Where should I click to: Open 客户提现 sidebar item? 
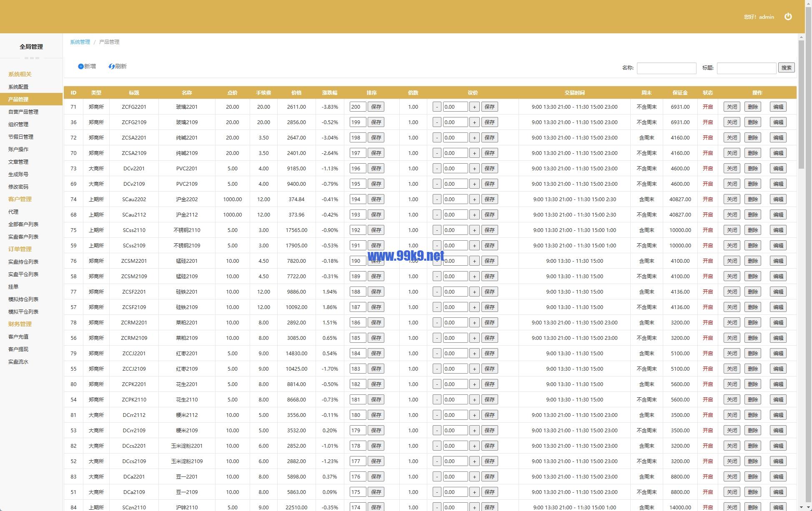tap(18, 349)
